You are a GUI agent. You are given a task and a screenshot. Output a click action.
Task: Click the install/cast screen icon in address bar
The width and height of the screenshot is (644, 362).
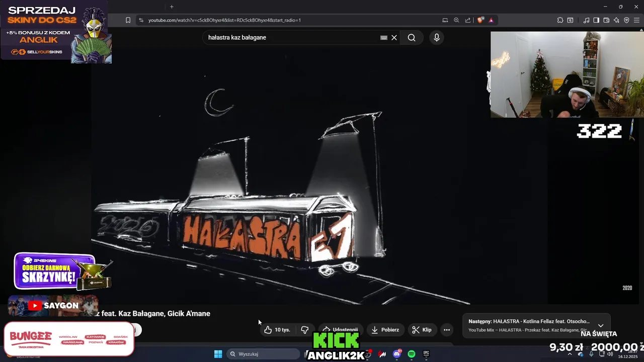click(445, 20)
